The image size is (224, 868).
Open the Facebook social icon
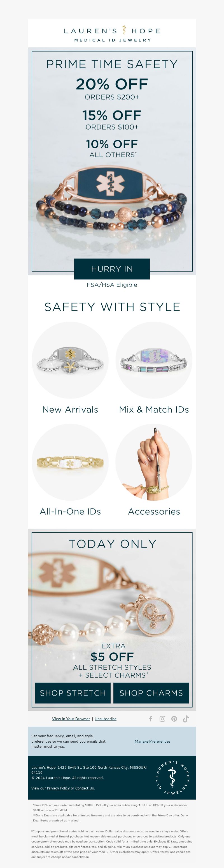[x=151, y=719]
